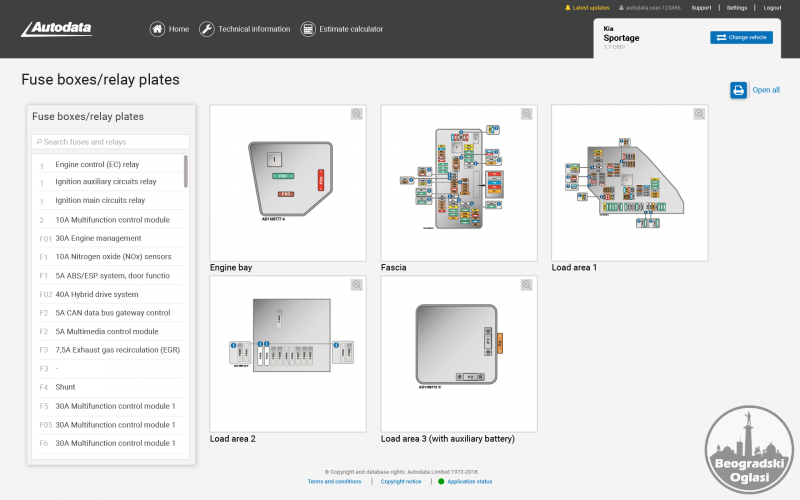The height and width of the screenshot is (500, 800).
Task: Click the Fascia caption
Action: tap(393, 267)
